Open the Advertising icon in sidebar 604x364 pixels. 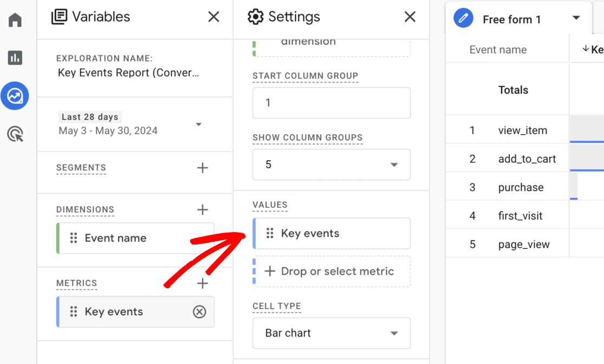(x=15, y=134)
